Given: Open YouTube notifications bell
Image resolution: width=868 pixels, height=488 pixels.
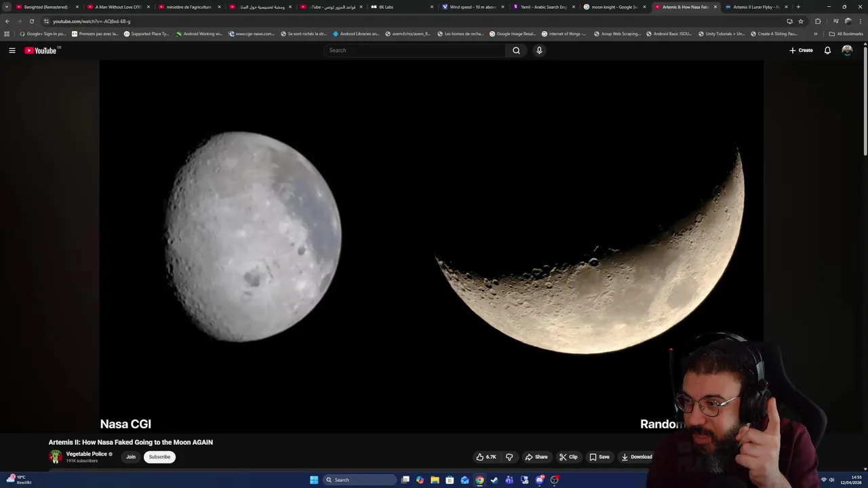Looking at the screenshot, I should coord(827,50).
